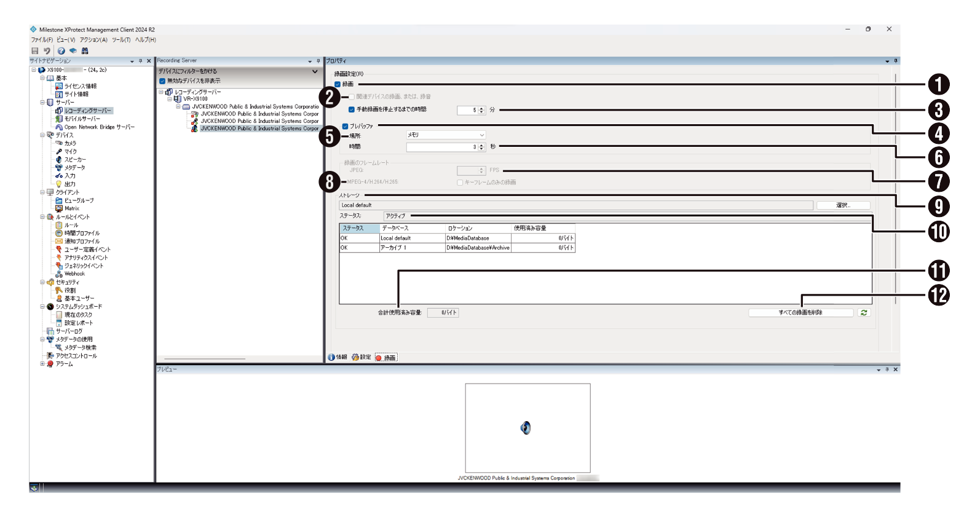Viewport: 980px width, 517px height.
Task: Toggle 手動録画を停止するまでの時間 checkbox
Action: 352,109
